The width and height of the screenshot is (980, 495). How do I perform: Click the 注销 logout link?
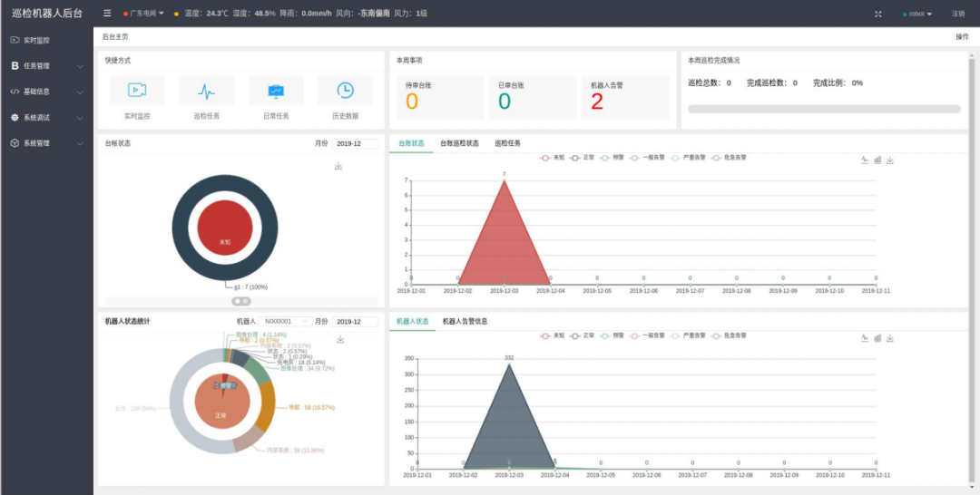click(958, 14)
